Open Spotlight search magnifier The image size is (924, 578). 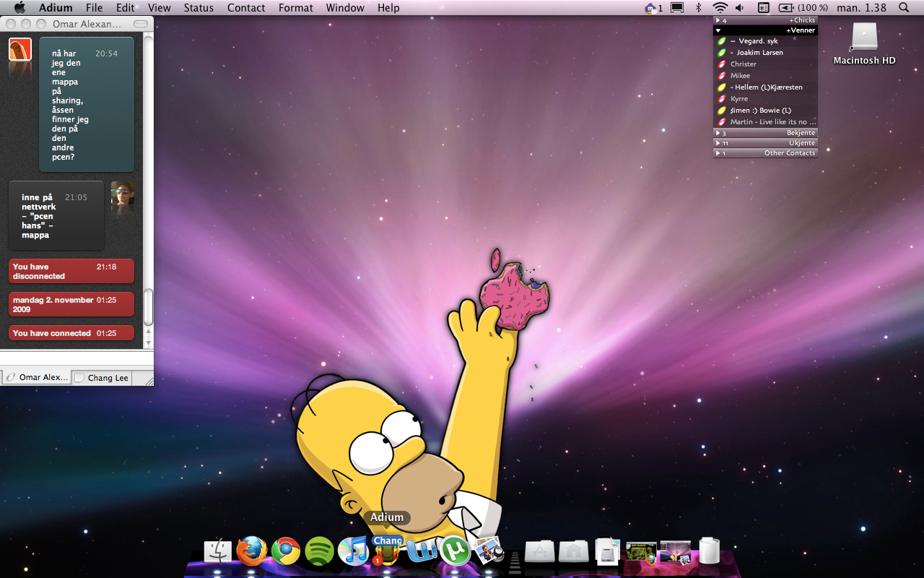pos(904,8)
